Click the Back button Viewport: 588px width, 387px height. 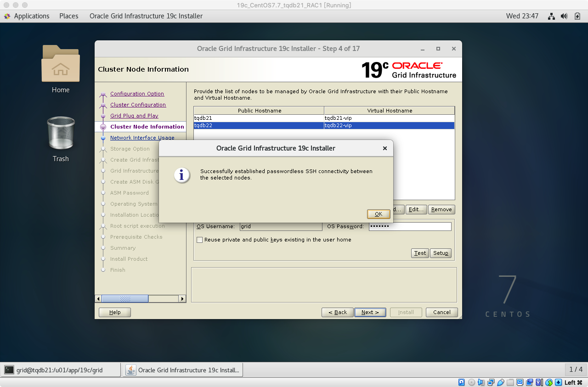tap(338, 312)
